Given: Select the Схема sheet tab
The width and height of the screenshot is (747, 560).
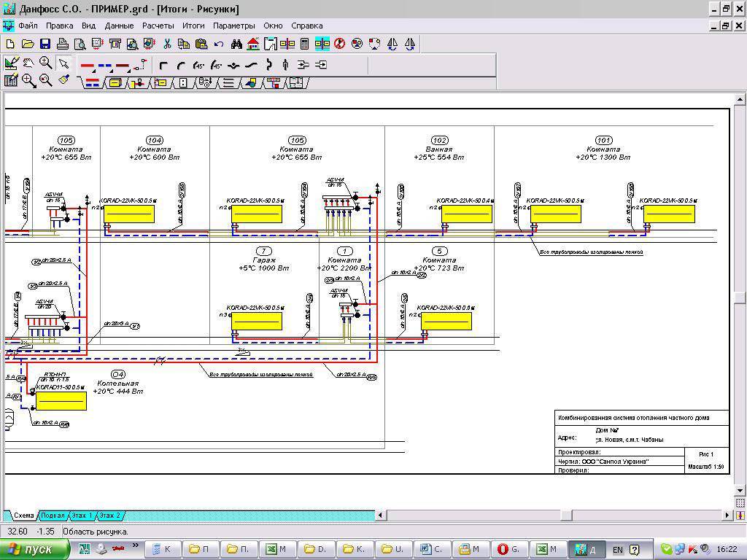Looking at the screenshot, I should pos(23,516).
